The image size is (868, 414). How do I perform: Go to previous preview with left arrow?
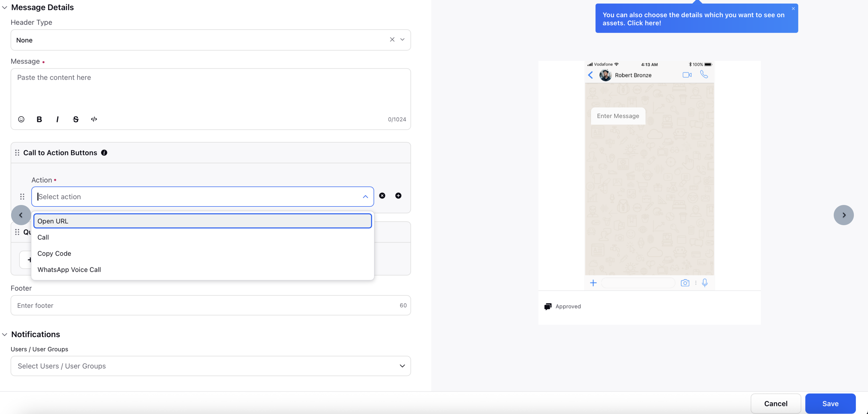pos(21,215)
